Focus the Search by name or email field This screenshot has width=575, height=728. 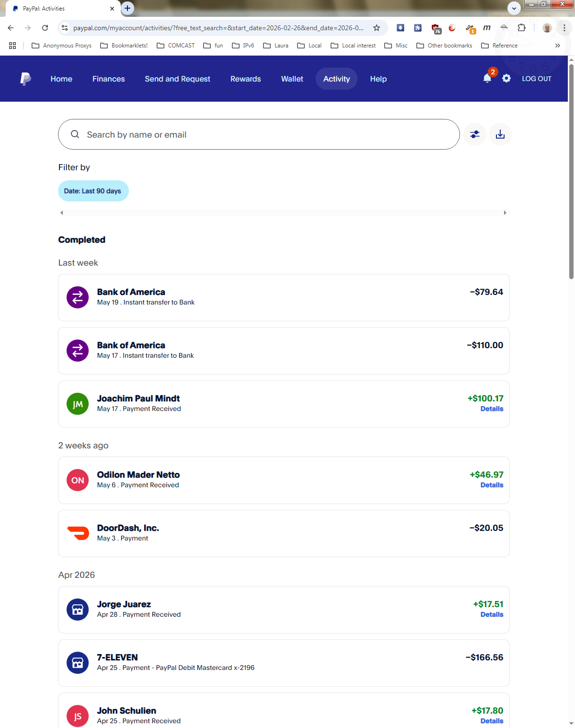(259, 134)
